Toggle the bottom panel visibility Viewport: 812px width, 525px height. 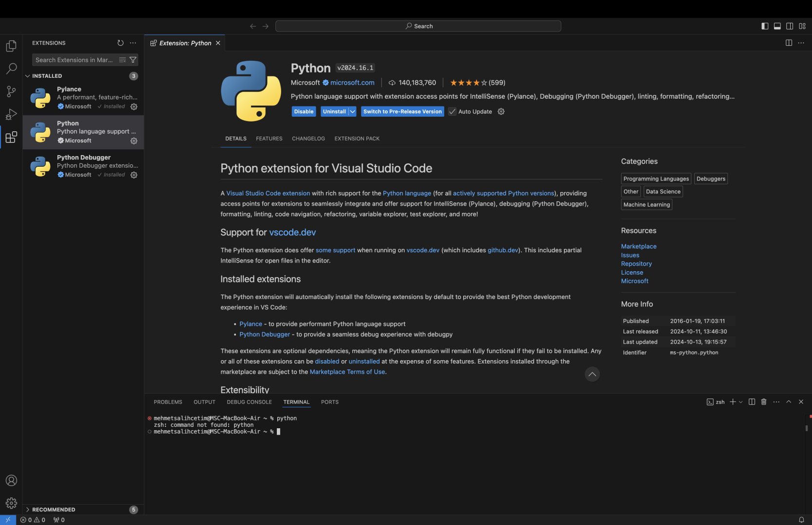tap(777, 26)
